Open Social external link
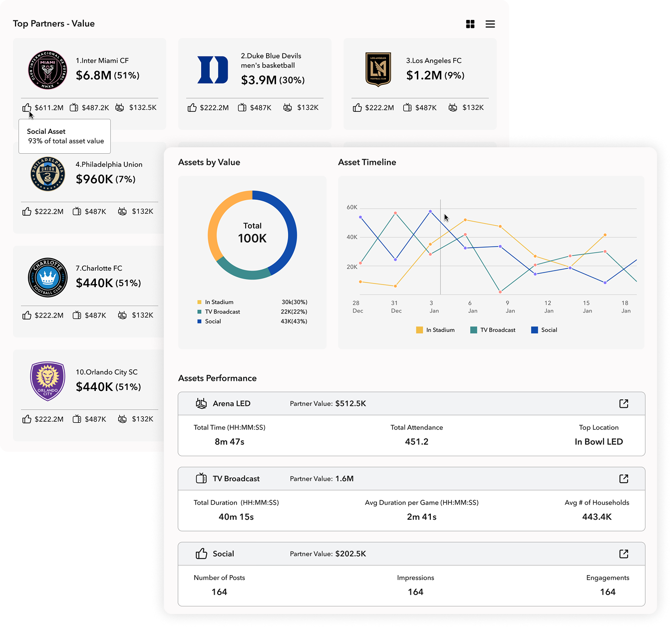The width and height of the screenshot is (672, 629). click(x=624, y=554)
